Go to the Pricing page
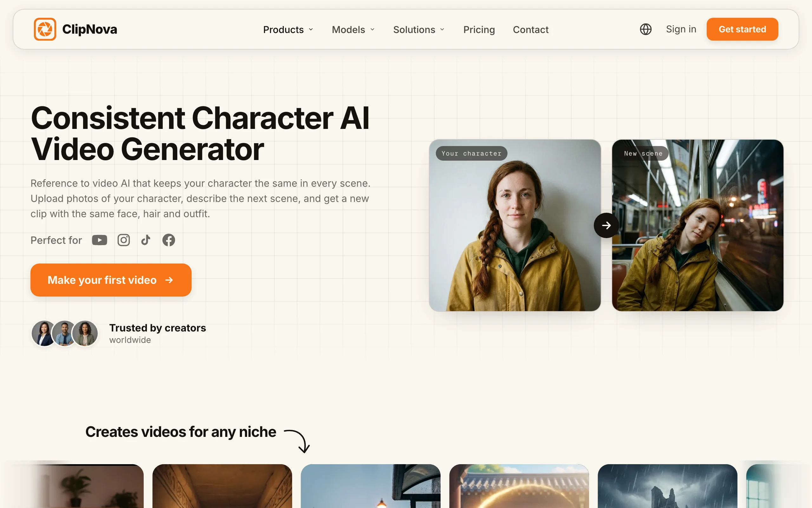812x508 pixels. pyautogui.click(x=479, y=30)
